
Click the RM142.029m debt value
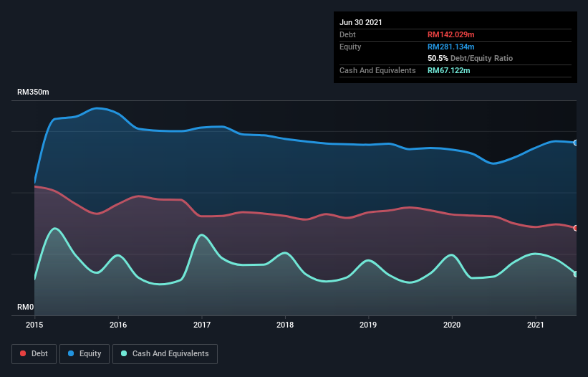[x=450, y=34]
